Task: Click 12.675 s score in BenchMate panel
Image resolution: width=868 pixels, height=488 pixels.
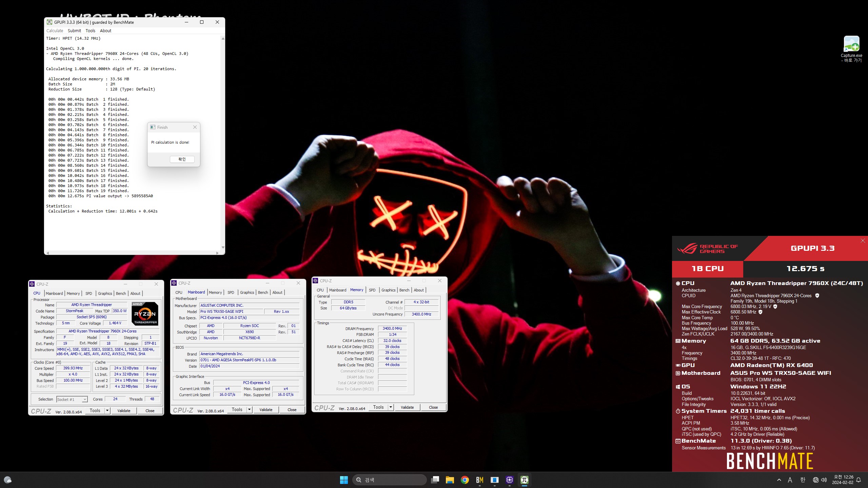Action: (805, 269)
